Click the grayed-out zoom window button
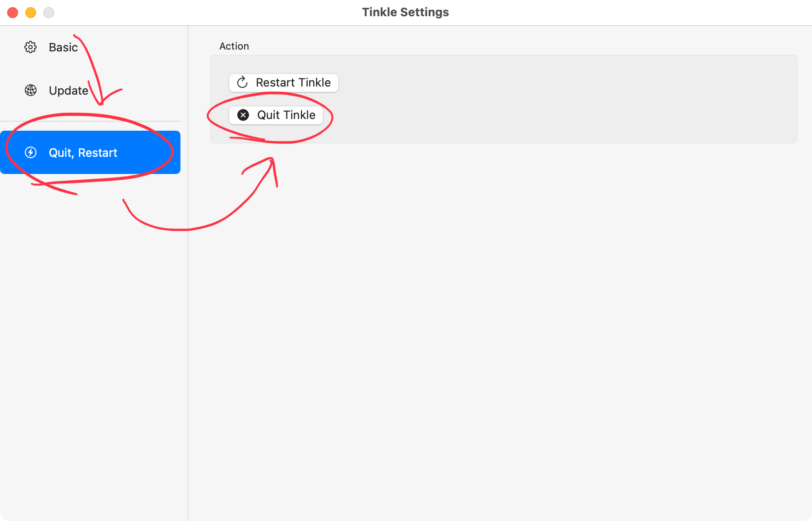Screen dimensions: 812x521 pos(49,13)
